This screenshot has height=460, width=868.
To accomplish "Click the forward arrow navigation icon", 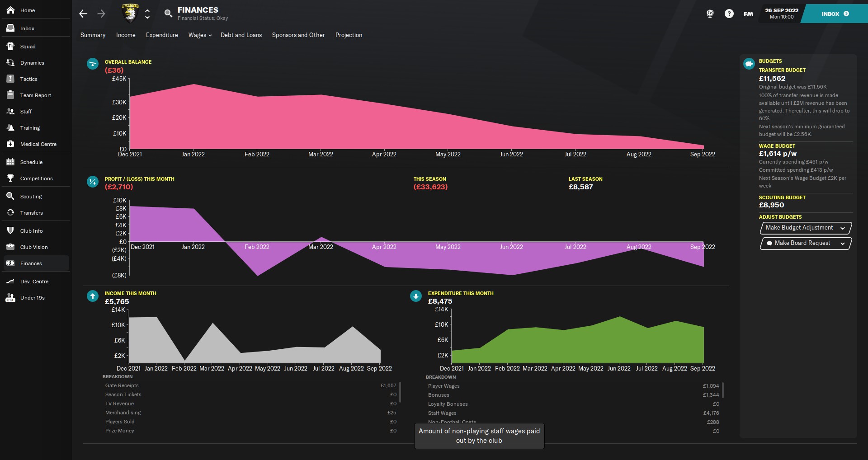I will (101, 14).
